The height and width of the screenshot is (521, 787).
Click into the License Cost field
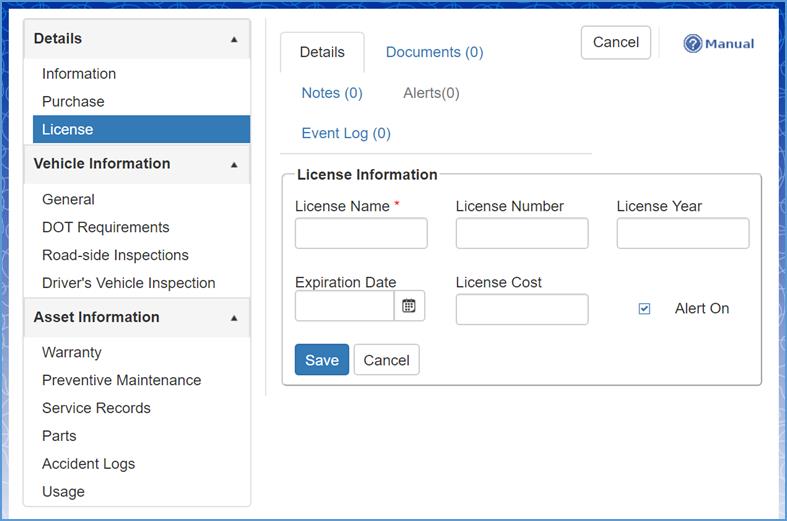tap(522, 309)
